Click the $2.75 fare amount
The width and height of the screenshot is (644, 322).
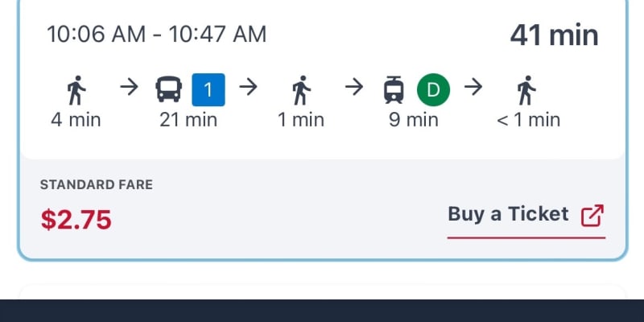pos(76,219)
